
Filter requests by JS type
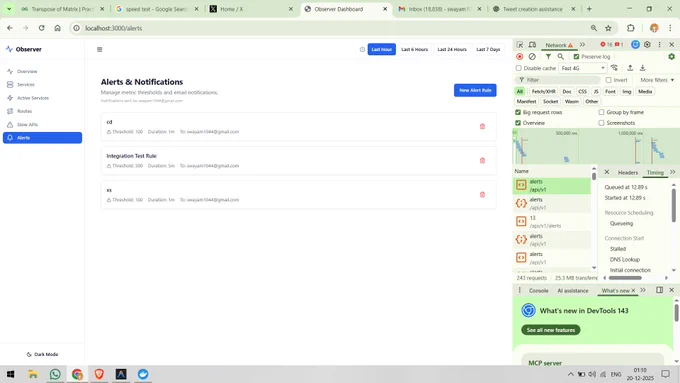tap(596, 92)
